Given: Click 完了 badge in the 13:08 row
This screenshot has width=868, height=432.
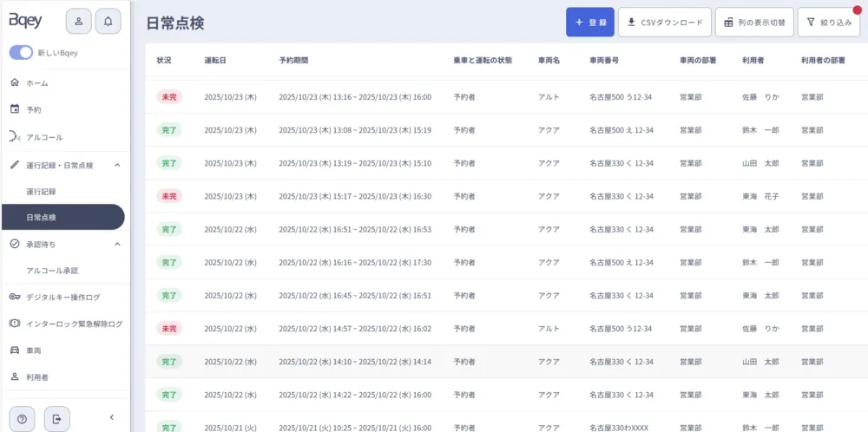Looking at the screenshot, I should 169,130.
